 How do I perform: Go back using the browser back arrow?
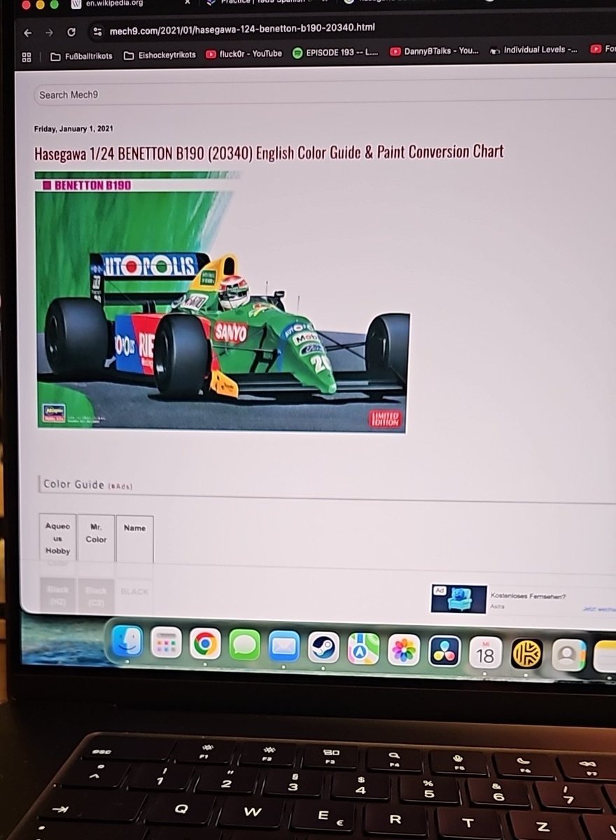27,32
